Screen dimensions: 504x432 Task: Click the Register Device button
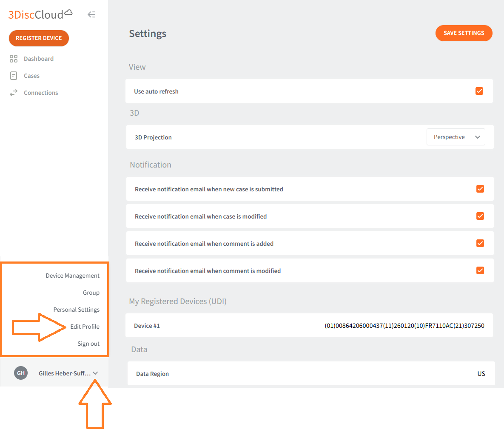(x=39, y=38)
